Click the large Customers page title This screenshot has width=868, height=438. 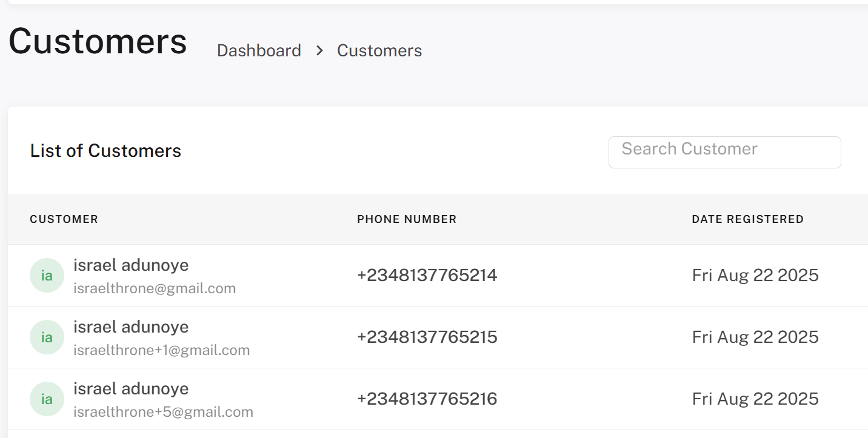(98, 42)
